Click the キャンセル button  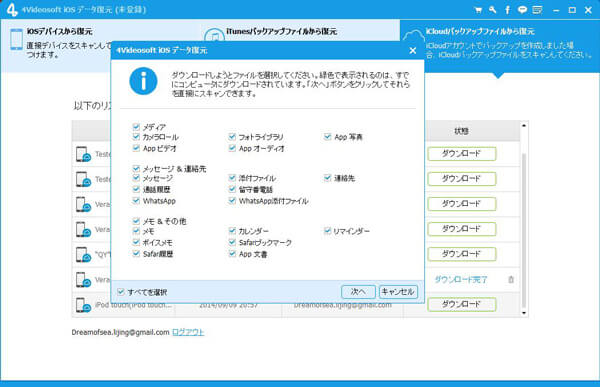tap(398, 292)
